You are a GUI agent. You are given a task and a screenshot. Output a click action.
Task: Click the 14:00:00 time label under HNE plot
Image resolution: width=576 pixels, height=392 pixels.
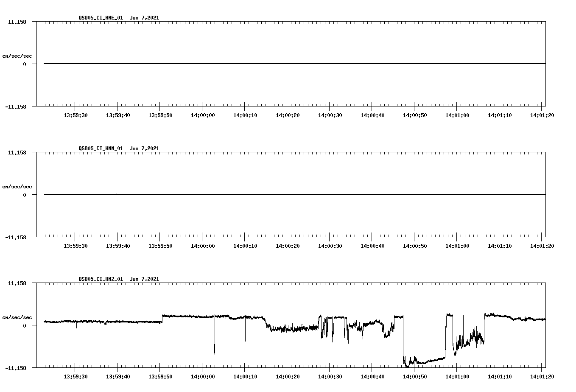(203, 115)
